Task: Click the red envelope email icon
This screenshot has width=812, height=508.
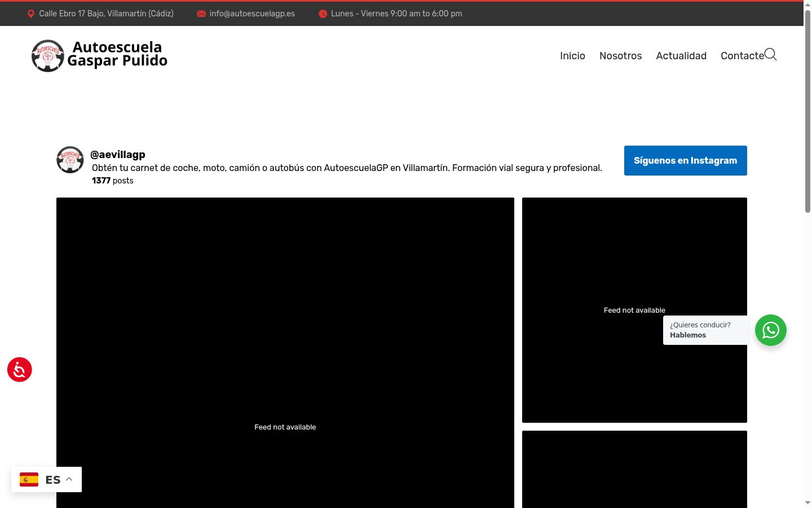Action: click(201, 14)
